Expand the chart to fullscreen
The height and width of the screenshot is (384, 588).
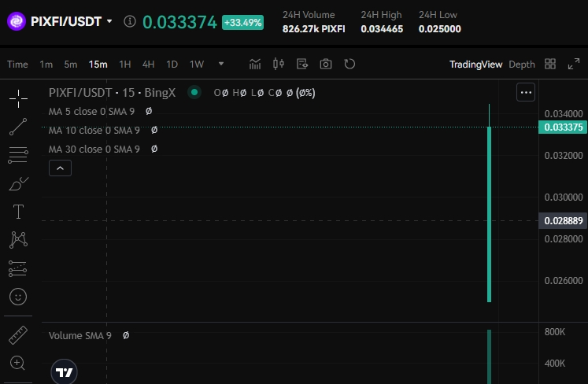pyautogui.click(x=574, y=64)
